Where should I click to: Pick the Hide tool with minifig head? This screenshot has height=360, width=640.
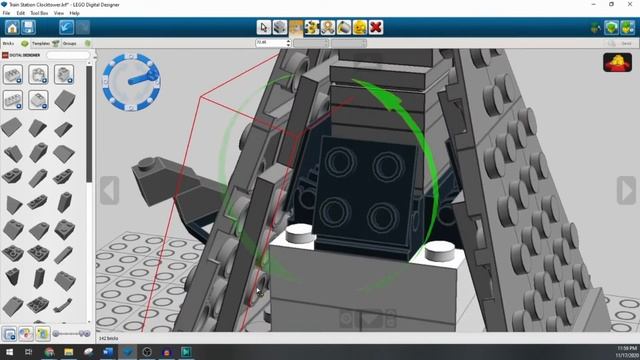(360, 27)
